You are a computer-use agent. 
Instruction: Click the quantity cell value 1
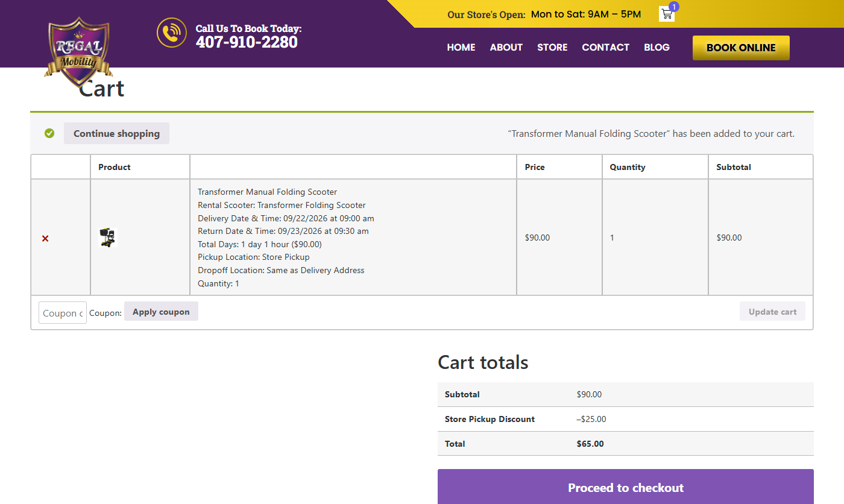click(612, 238)
